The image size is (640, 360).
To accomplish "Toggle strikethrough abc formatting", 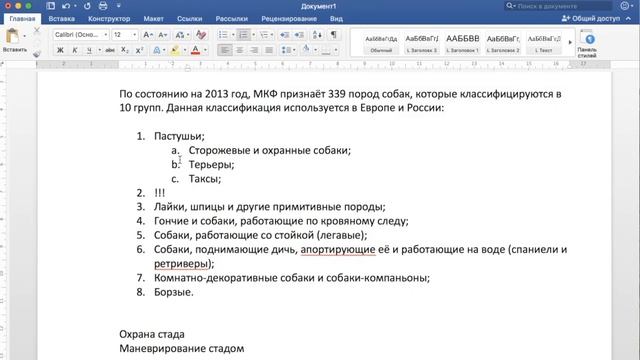I will pyautogui.click(x=110, y=50).
